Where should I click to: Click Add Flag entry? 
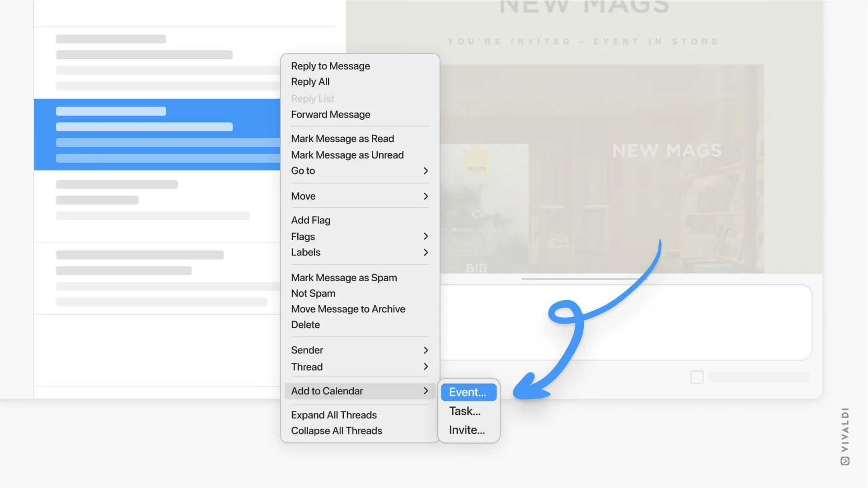pos(310,220)
